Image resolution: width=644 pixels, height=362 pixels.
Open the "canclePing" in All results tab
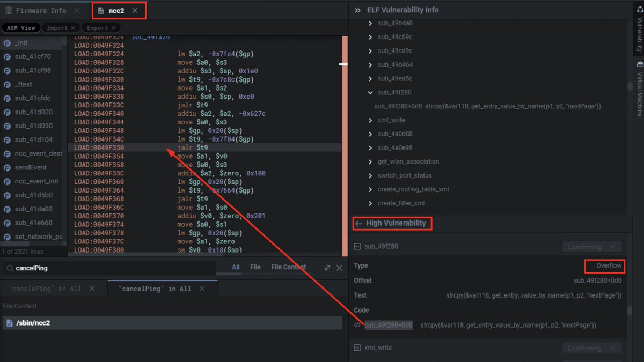(x=45, y=289)
